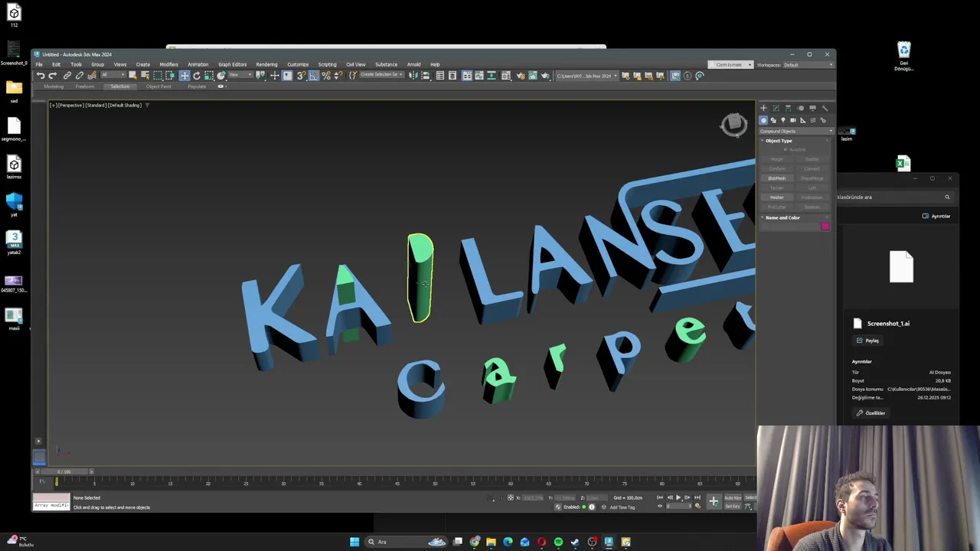Image resolution: width=980 pixels, height=551 pixels.
Task: Click the Mesher object type button
Action: (777, 197)
